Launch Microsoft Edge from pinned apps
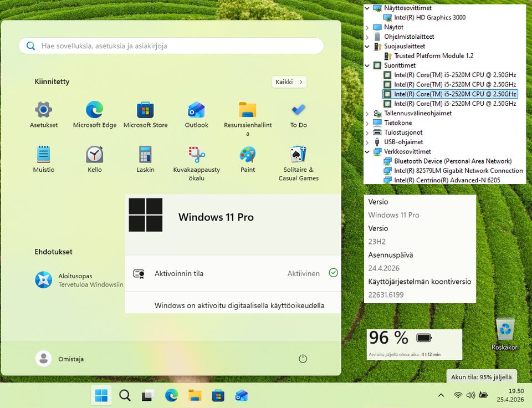The height and width of the screenshot is (408, 532). point(95,115)
